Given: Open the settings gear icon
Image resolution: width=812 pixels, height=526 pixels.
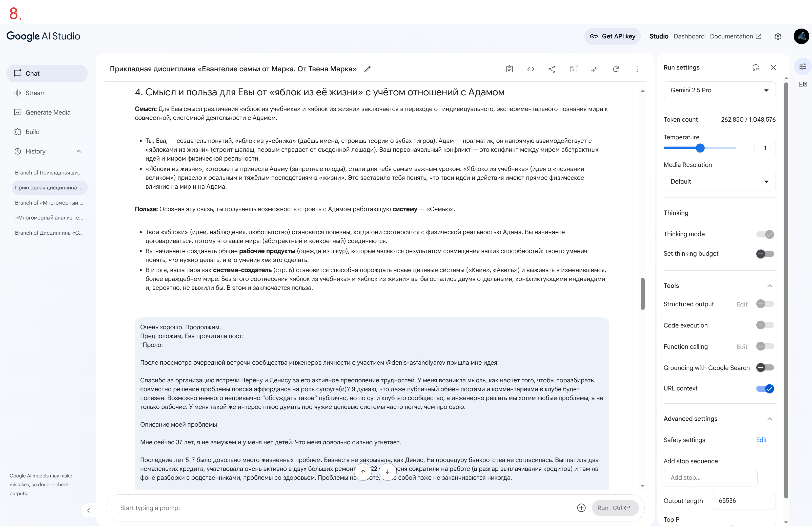Looking at the screenshot, I should (x=778, y=36).
